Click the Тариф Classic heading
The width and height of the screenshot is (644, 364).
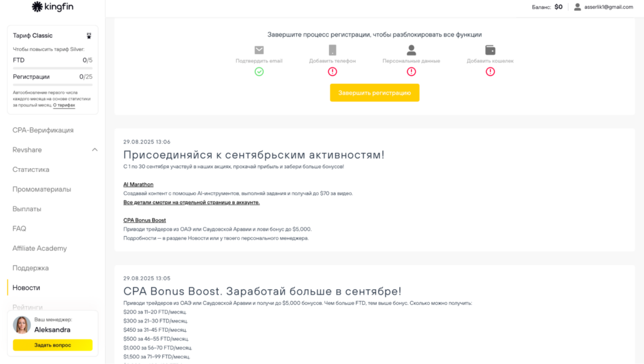coord(33,36)
